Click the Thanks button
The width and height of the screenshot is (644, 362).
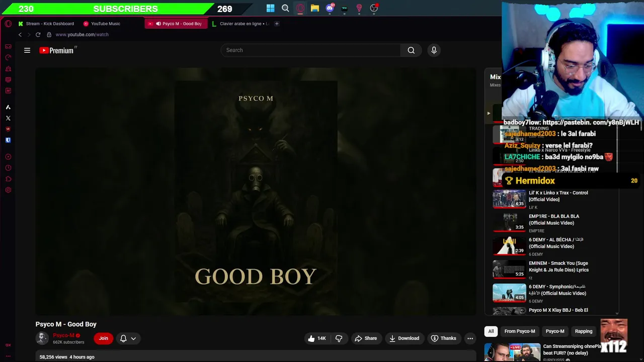coord(443,338)
